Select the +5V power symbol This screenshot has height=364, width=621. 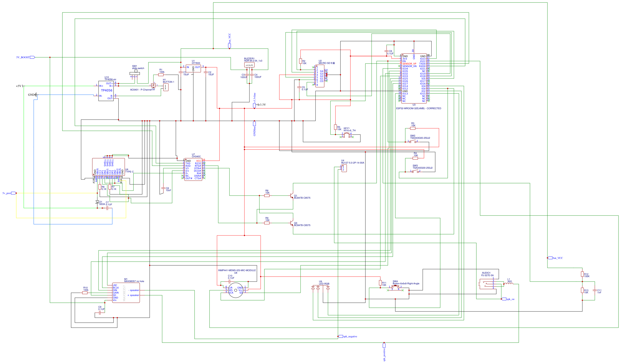20,86
